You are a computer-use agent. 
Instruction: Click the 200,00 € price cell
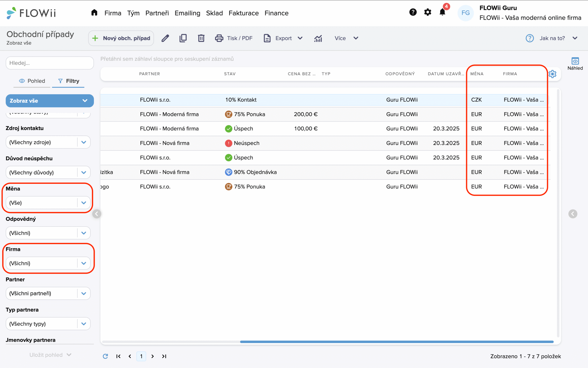[306, 114]
